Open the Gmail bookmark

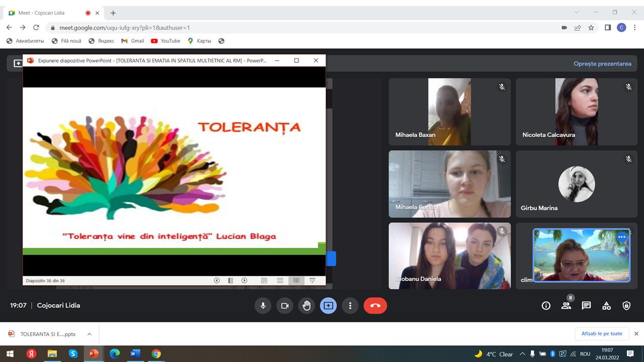(x=133, y=41)
